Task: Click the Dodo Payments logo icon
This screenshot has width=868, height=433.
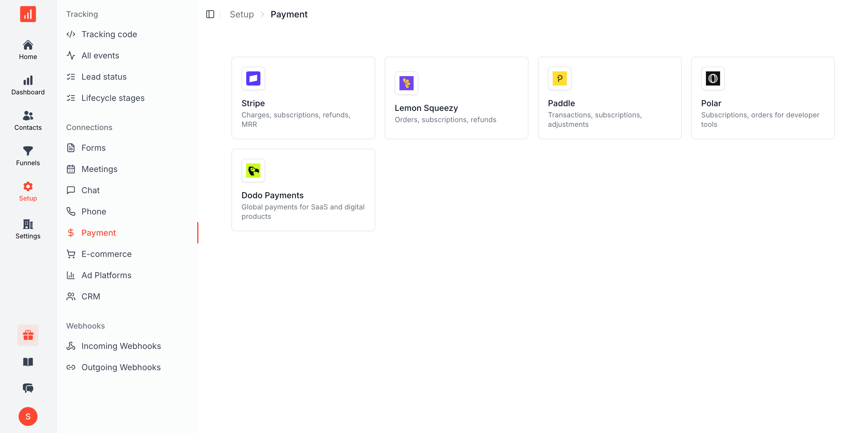Action: pos(253,170)
